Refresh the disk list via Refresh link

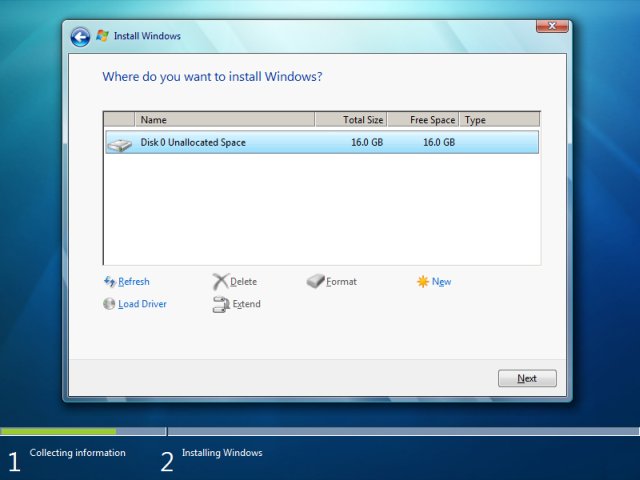[x=133, y=282]
